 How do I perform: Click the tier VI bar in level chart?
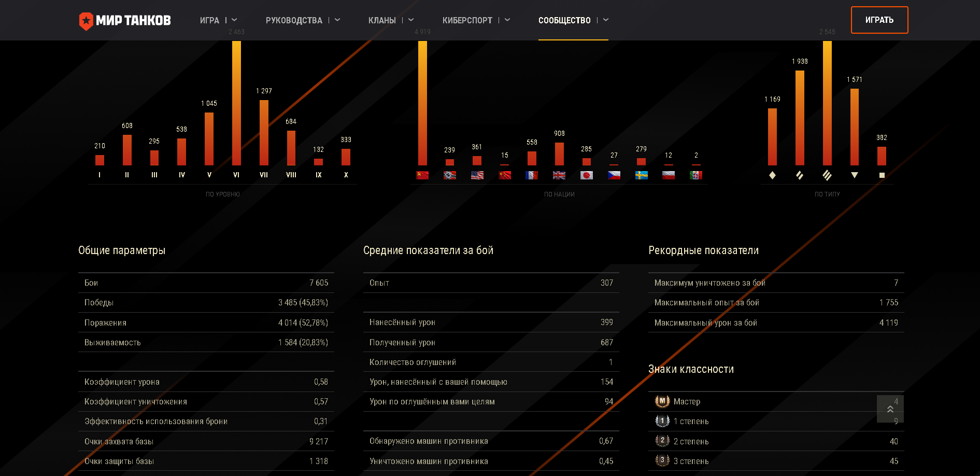pyautogui.click(x=236, y=103)
